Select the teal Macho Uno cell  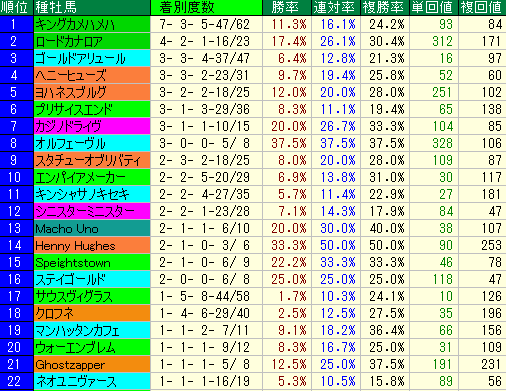(92, 228)
